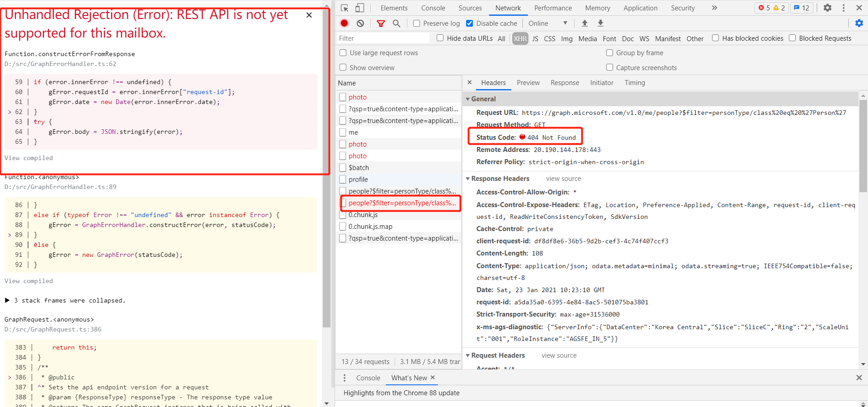868x407 pixels.
Task: Clear the network requests log
Action: pos(360,23)
